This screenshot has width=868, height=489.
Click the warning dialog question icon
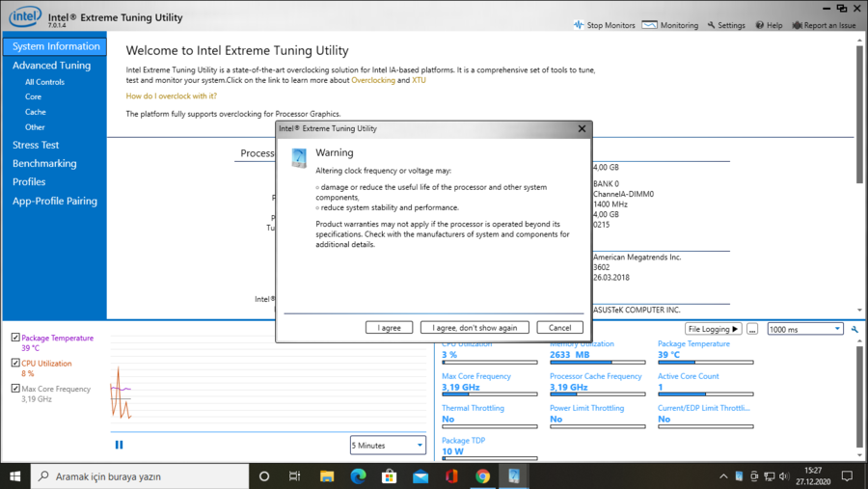299,158
